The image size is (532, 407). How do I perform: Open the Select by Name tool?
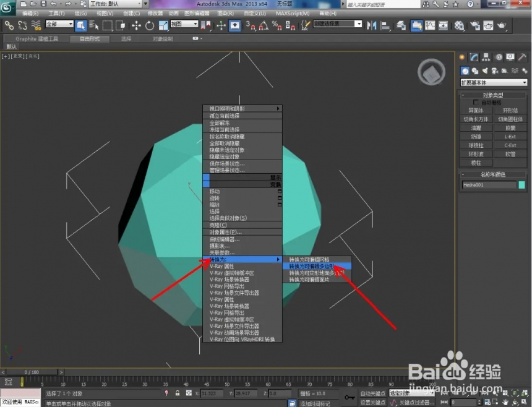[94, 25]
